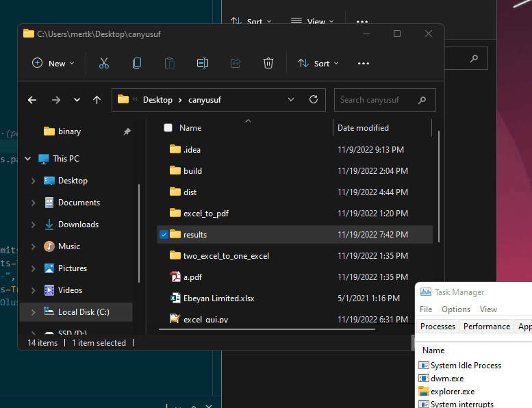
Task: Delete the selection with the trash icon
Action: coord(268,64)
